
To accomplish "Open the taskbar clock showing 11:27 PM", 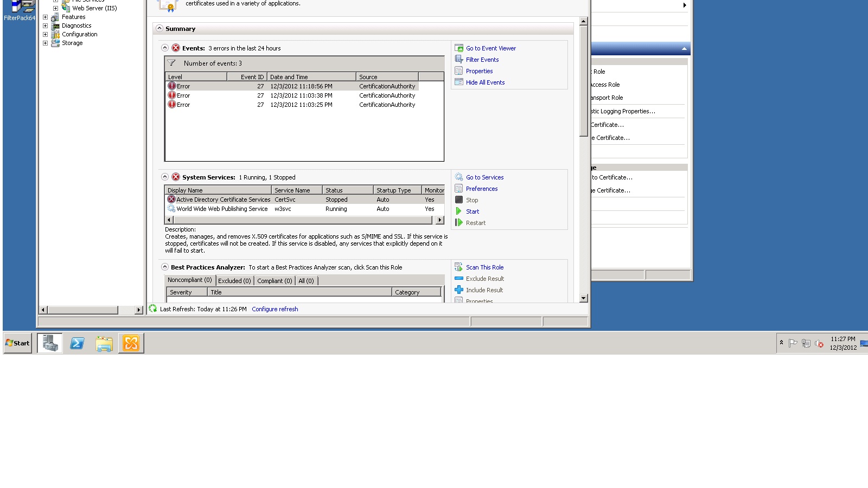I will (843, 343).
